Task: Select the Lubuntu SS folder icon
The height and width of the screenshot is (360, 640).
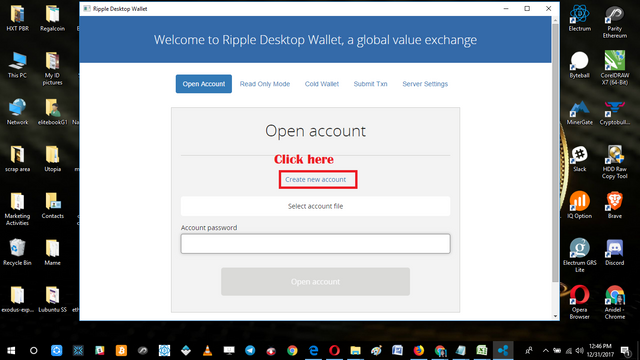Action: click(x=52, y=299)
